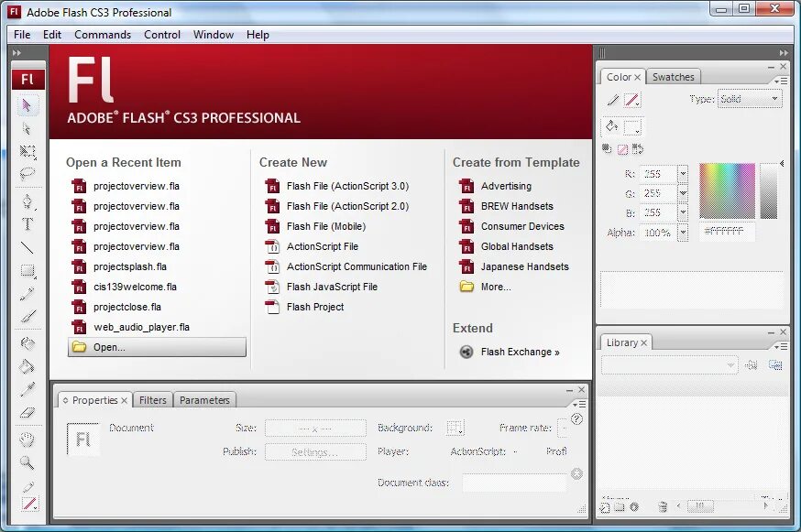Viewport: 801px width, 532px height.
Task: Click Color panel stroke pencil icon
Action: click(x=612, y=100)
